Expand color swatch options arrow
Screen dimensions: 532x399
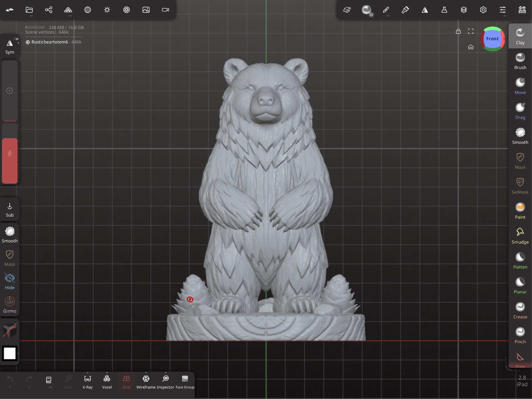18,353
